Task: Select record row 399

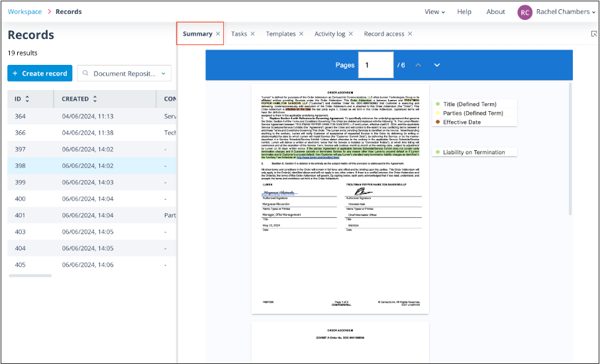Action: point(91,182)
